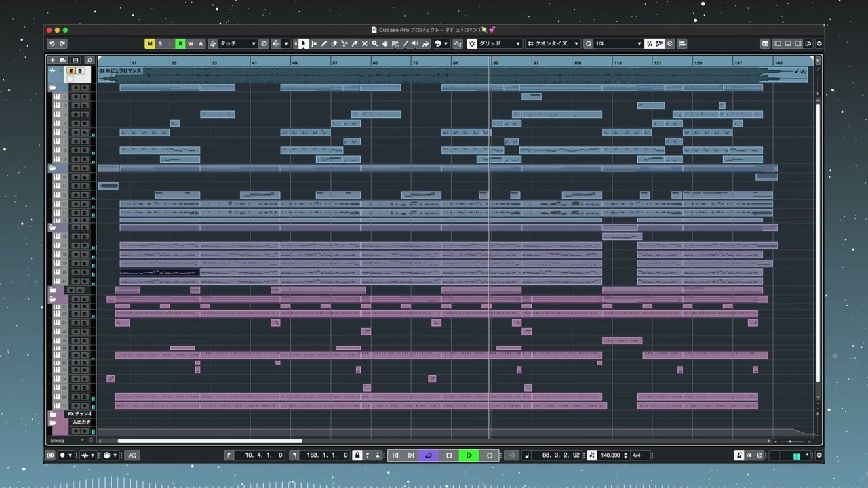Open the グリッド snap type dropdown

(500, 43)
